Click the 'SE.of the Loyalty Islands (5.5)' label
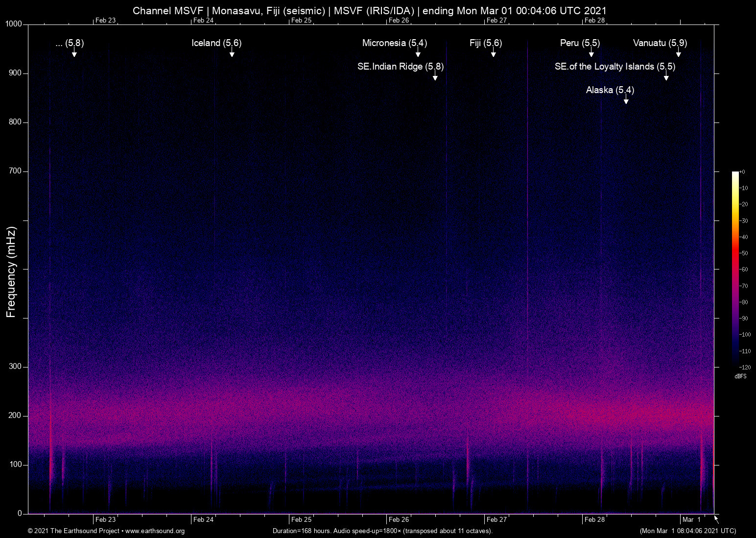 (x=614, y=67)
